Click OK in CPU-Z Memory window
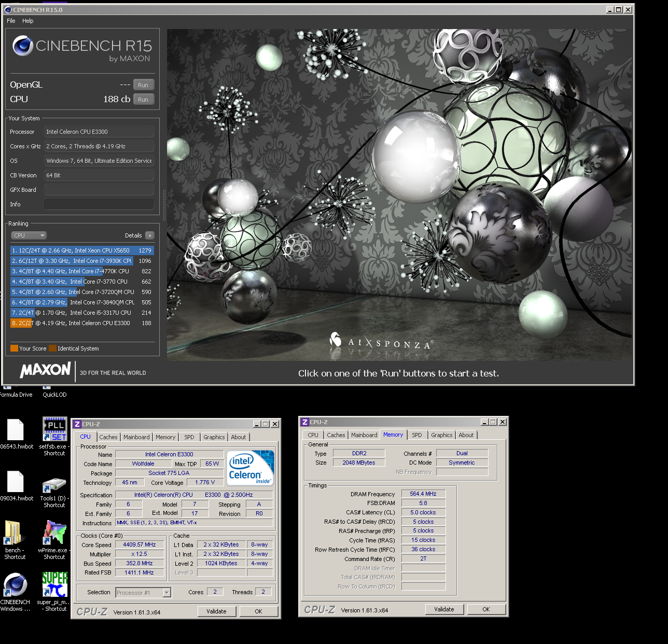This screenshot has height=644, width=668. 486,609
